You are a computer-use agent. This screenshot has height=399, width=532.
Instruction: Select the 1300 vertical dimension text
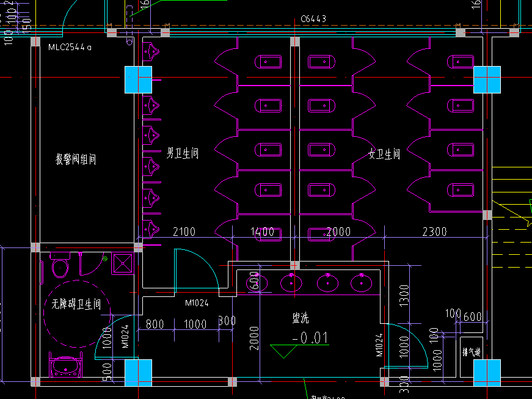404,296
